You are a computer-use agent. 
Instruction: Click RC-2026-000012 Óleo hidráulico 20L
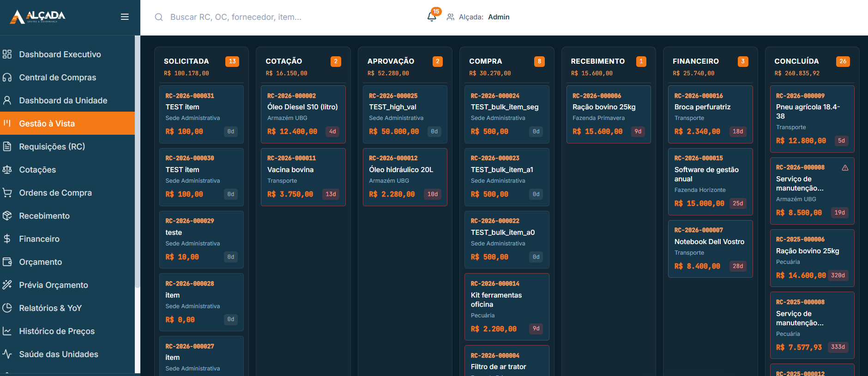(405, 177)
